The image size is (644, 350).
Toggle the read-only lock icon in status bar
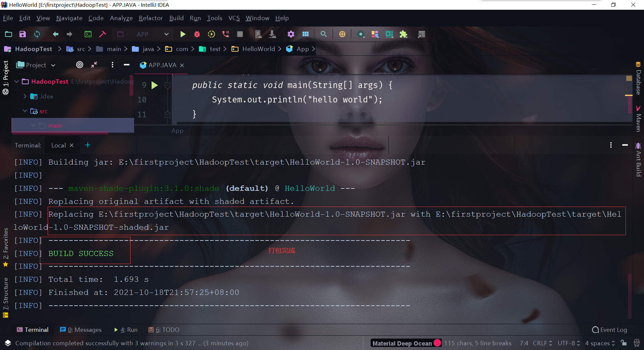[x=624, y=343]
